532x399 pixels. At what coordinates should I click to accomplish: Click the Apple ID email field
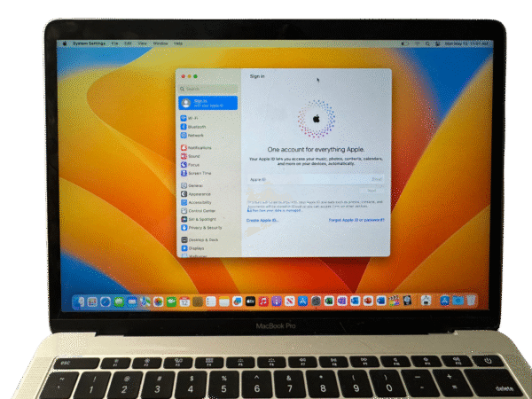click(316, 179)
